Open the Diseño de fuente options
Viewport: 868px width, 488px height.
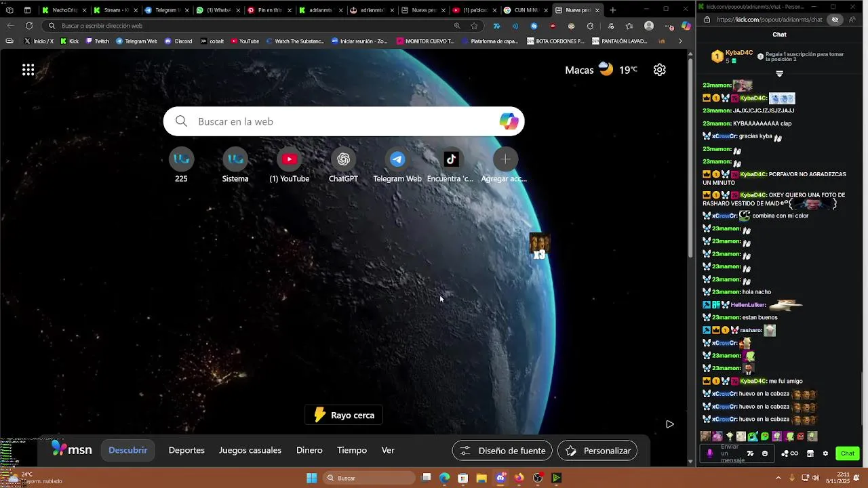(x=502, y=450)
